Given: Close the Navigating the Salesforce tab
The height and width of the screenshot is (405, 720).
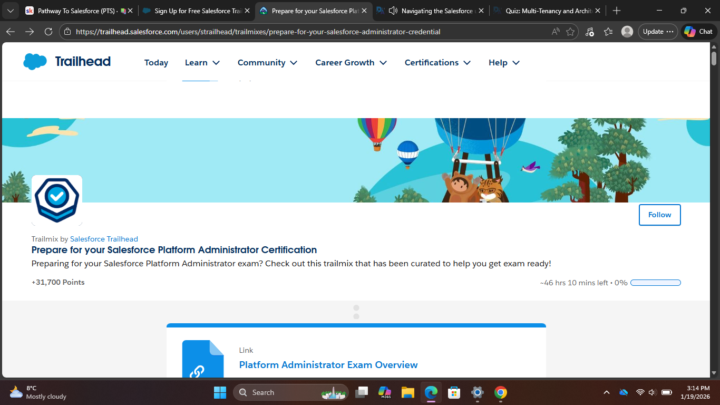Looking at the screenshot, I should click(481, 11).
